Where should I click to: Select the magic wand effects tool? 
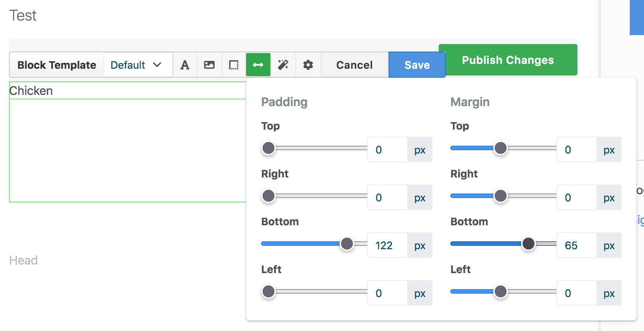(x=283, y=65)
